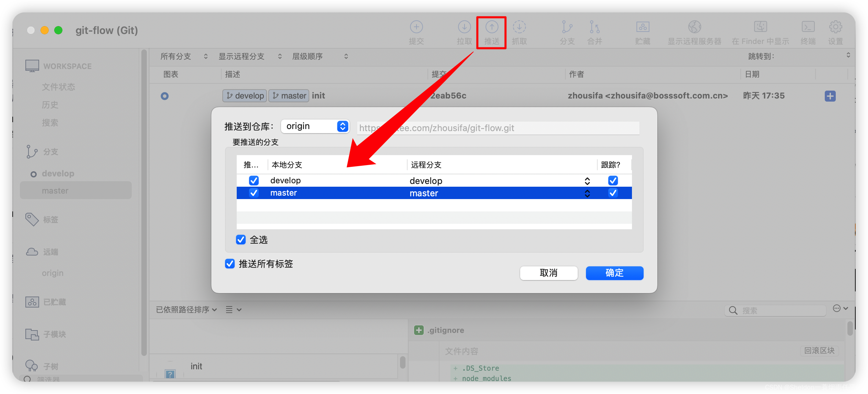
Task: Click the sidebar vertical scrollbar
Action: click(144, 202)
